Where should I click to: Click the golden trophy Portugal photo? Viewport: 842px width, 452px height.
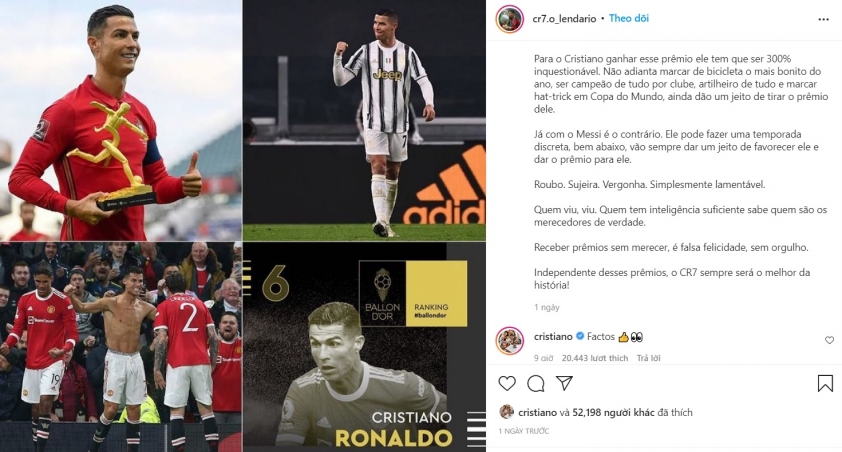(121, 120)
